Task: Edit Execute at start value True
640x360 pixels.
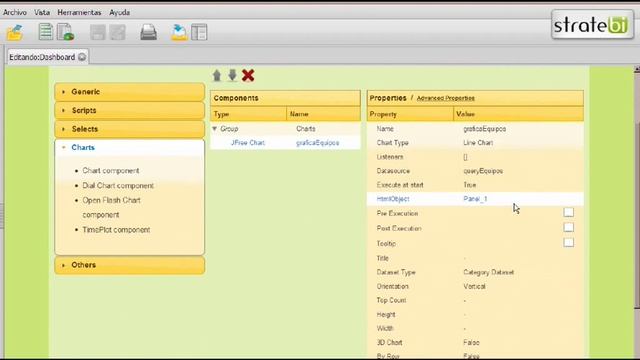Action: click(469, 185)
